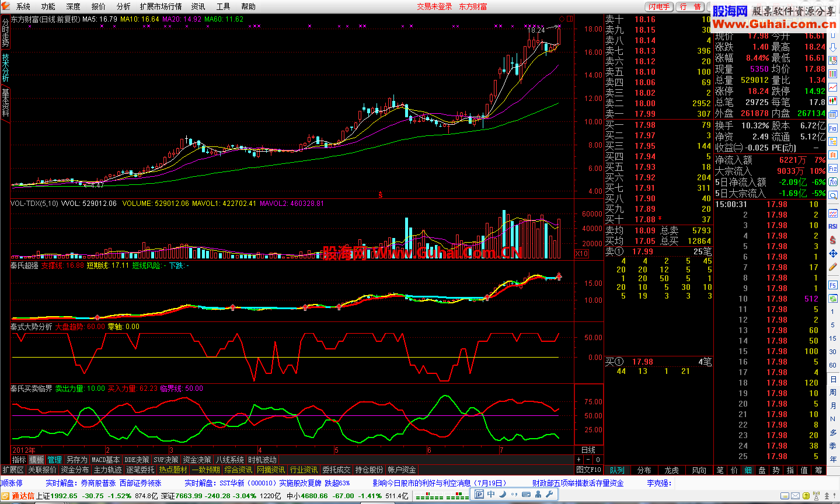Open the 报价 menu
The image size is (840, 504).
pos(99,6)
